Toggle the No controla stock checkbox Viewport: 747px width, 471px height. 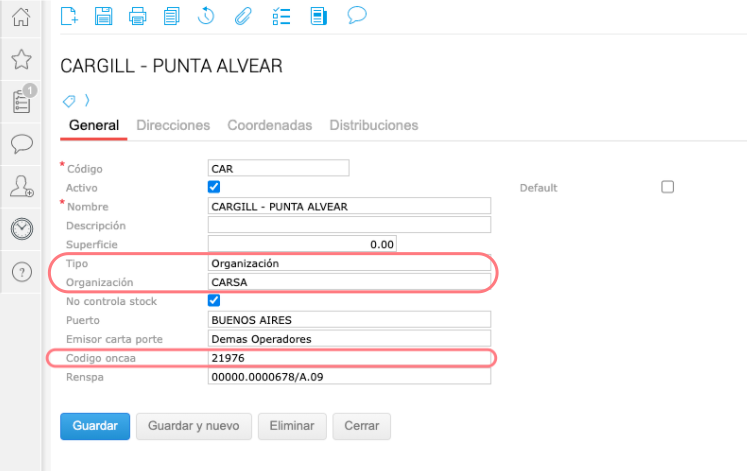click(214, 301)
